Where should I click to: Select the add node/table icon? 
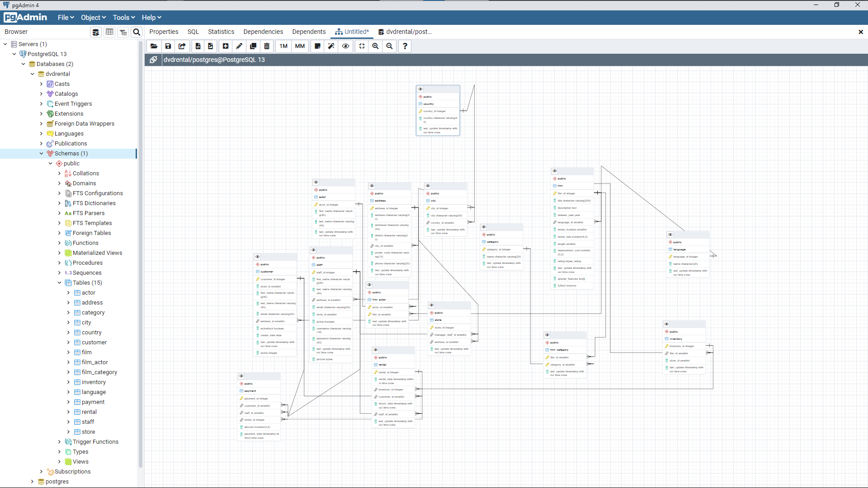click(225, 46)
